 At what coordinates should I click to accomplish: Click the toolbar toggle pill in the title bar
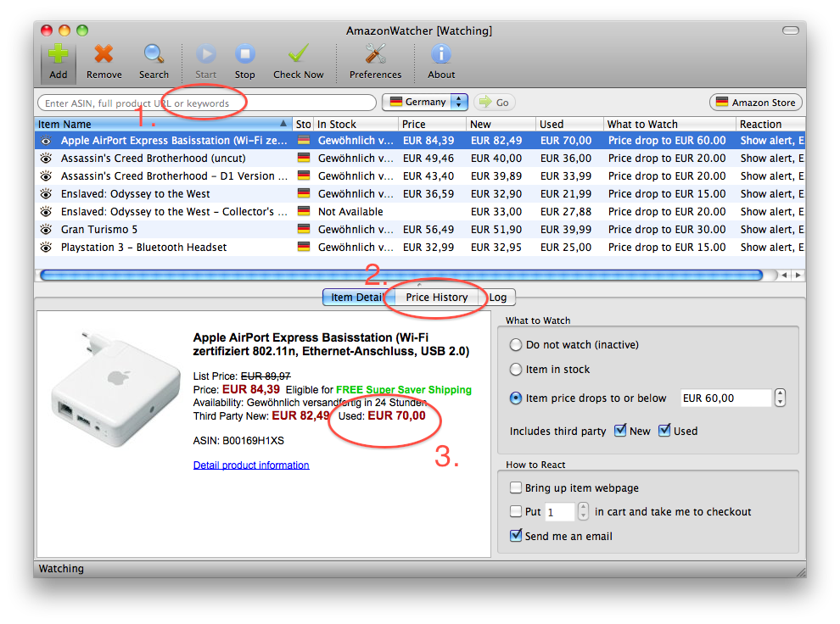point(790,31)
